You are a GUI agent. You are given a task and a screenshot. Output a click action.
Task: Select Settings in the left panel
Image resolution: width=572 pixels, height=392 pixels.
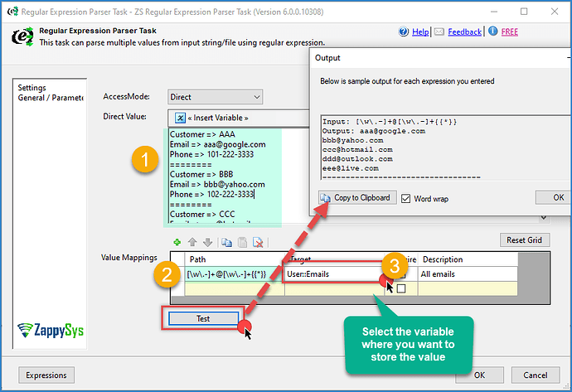tap(32, 88)
